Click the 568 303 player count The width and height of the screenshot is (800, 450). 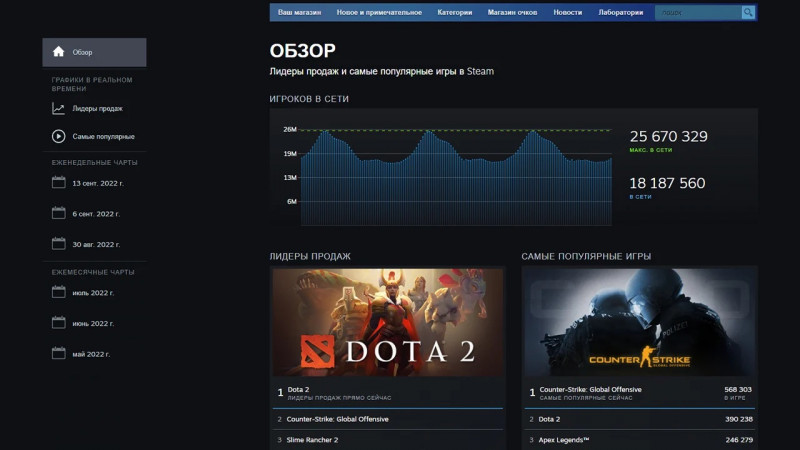[738, 389]
